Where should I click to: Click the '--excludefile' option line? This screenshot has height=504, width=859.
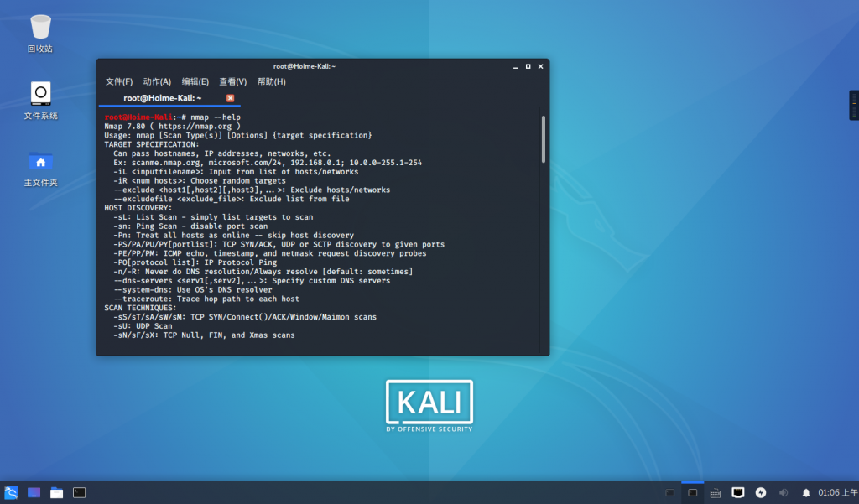click(232, 199)
